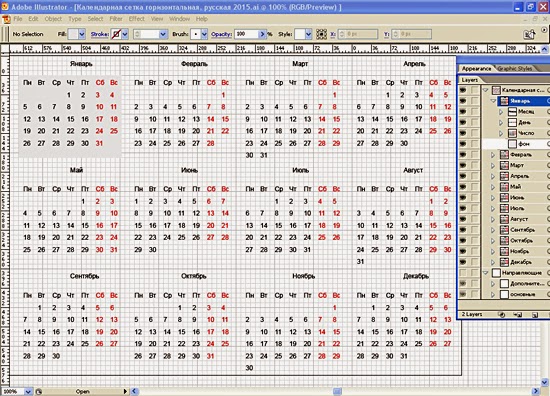Hide the Январь layer with eye icon
The image size is (550, 396).
pos(463,101)
